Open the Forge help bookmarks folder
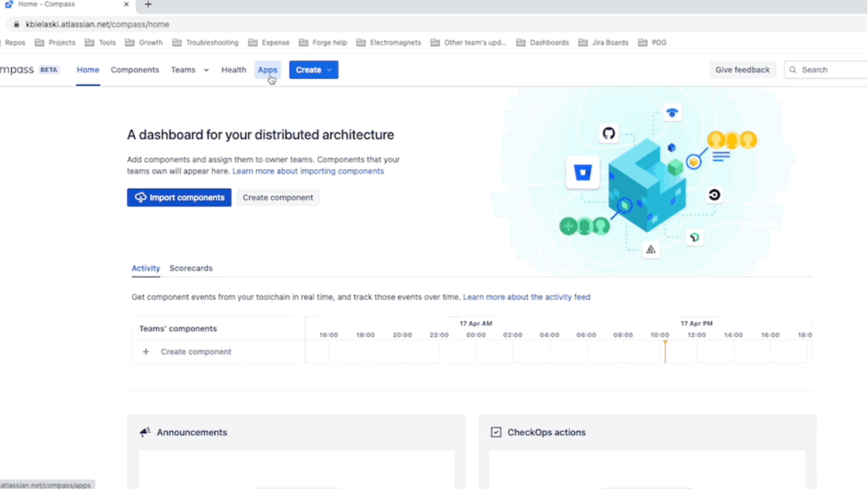 (x=323, y=43)
